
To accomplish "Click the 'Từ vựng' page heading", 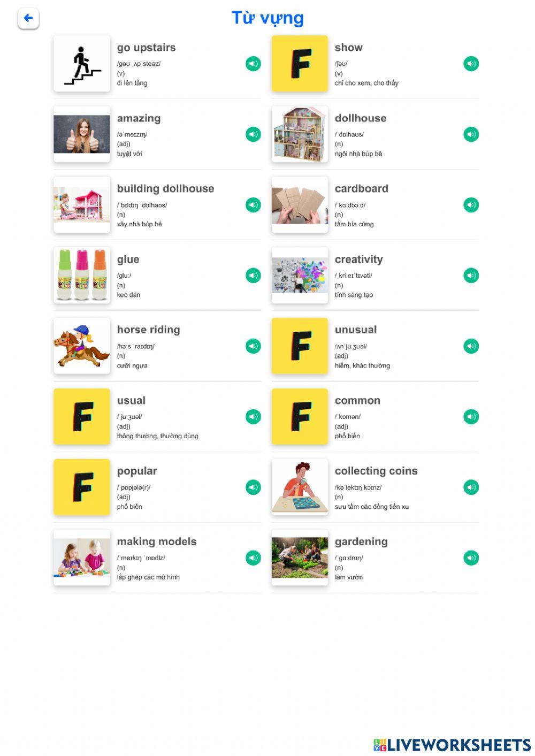I will coord(267,18).
